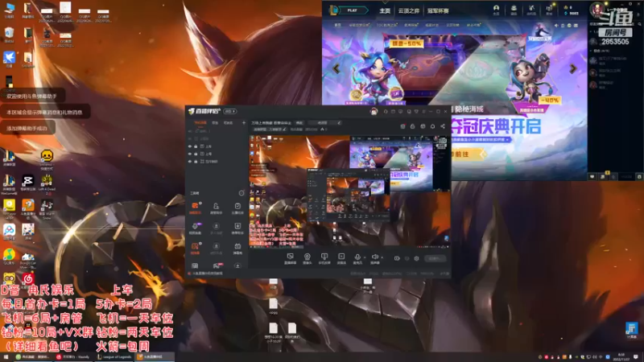Image resolution: width=644 pixels, height=362 pixels.
Task: Click the start streaming button in Douyu
Action: (x=435, y=258)
